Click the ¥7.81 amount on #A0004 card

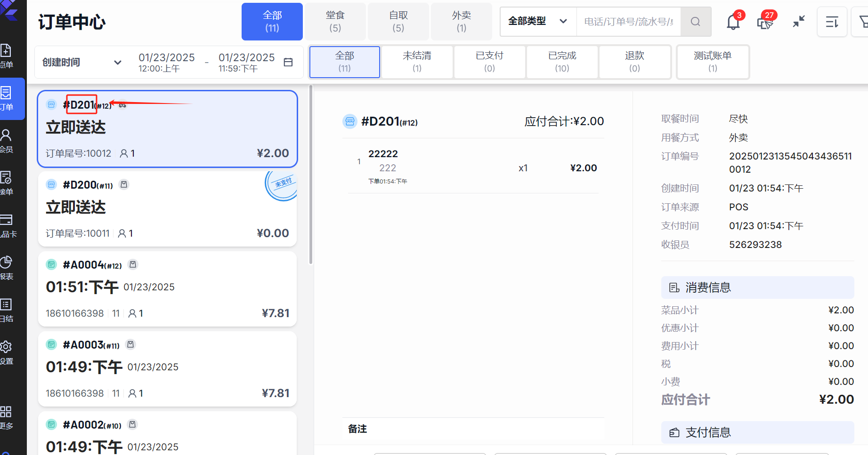tap(276, 313)
